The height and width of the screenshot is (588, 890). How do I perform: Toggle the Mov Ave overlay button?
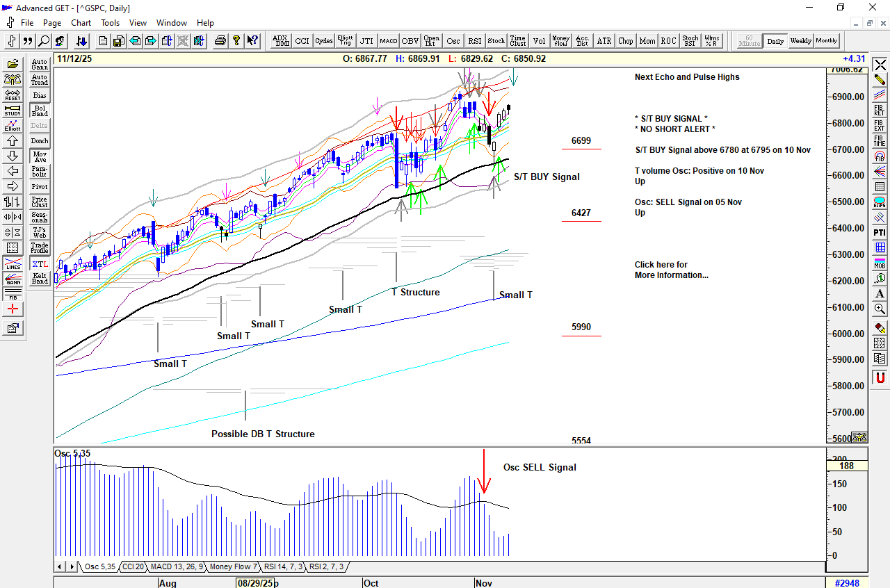tap(40, 156)
